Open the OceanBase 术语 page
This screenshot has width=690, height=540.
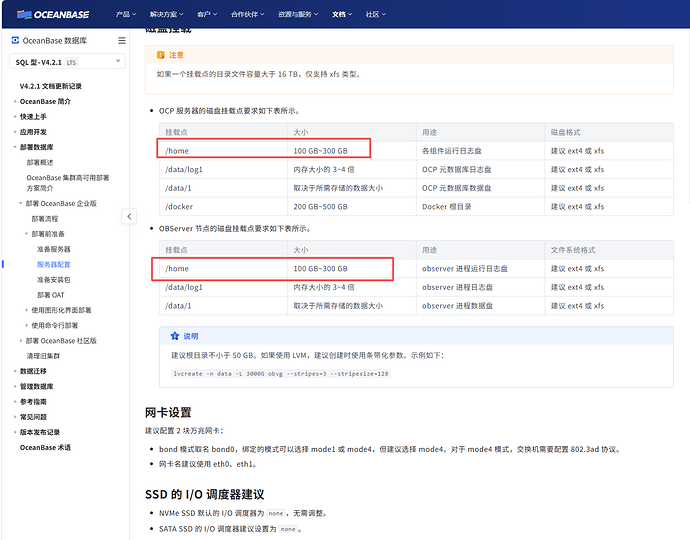[x=45, y=448]
